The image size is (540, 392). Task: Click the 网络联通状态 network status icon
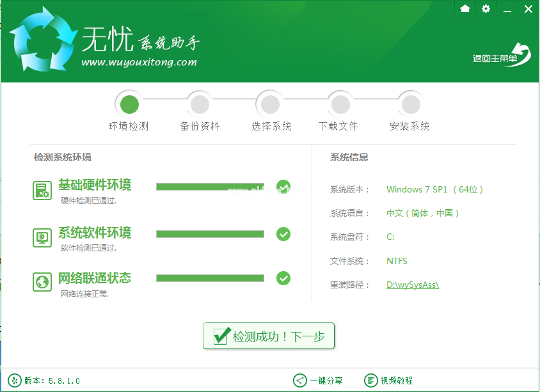42,281
